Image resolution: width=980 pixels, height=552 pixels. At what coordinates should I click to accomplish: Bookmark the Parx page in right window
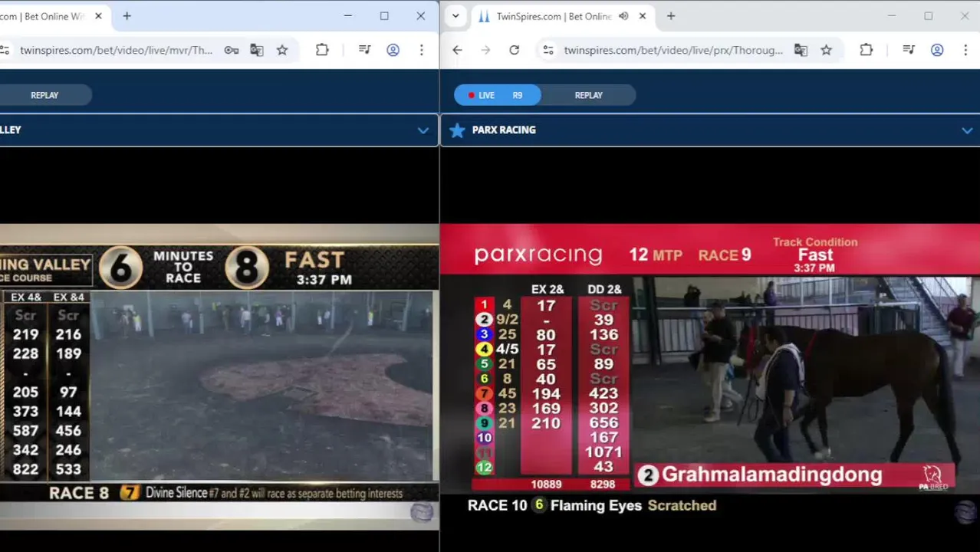[826, 50]
